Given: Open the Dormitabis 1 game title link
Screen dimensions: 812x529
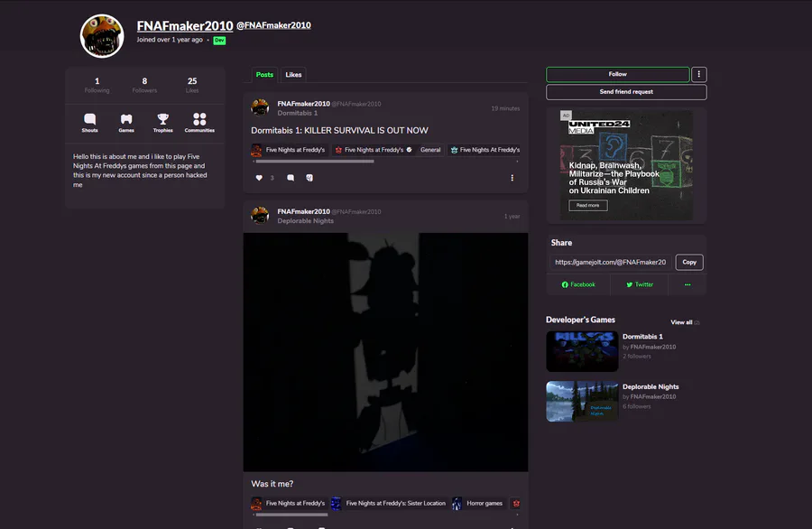Looking at the screenshot, I should (642, 336).
